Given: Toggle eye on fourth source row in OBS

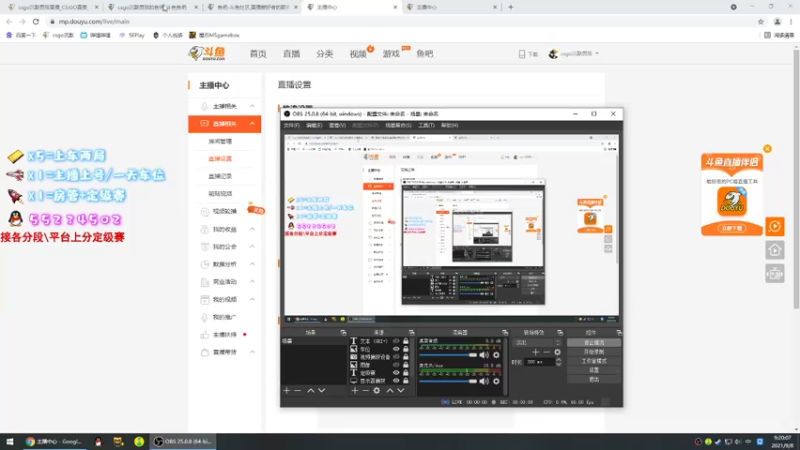Looking at the screenshot, I should point(396,365).
